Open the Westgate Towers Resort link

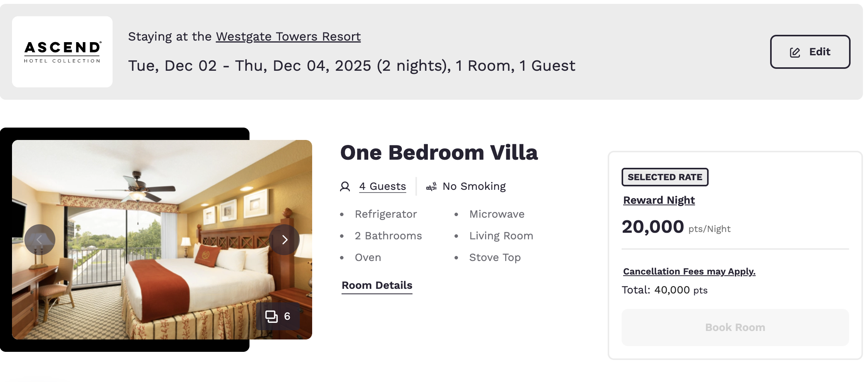click(x=288, y=36)
